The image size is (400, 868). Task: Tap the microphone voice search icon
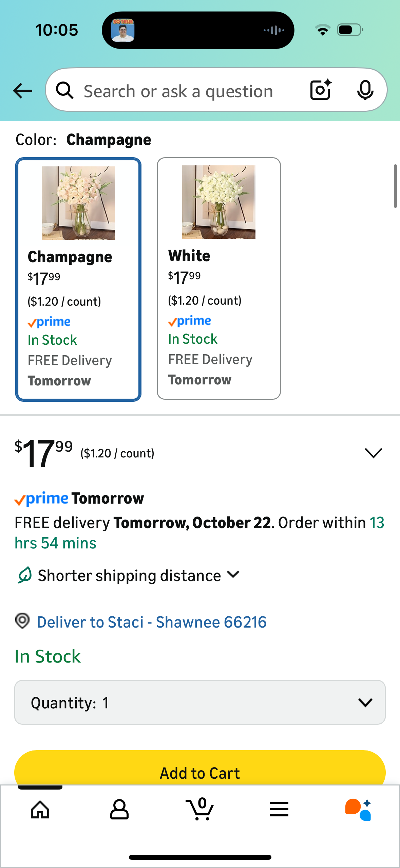click(365, 90)
